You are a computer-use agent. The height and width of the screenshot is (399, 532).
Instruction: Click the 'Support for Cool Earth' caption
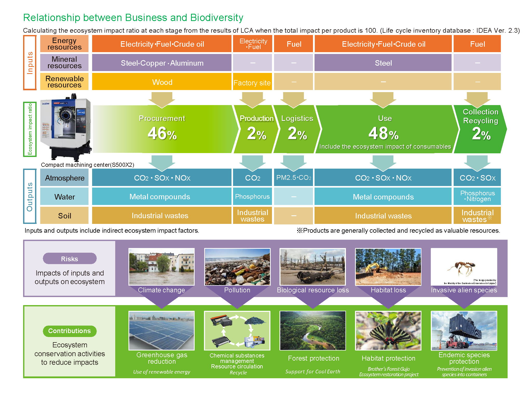(x=313, y=372)
